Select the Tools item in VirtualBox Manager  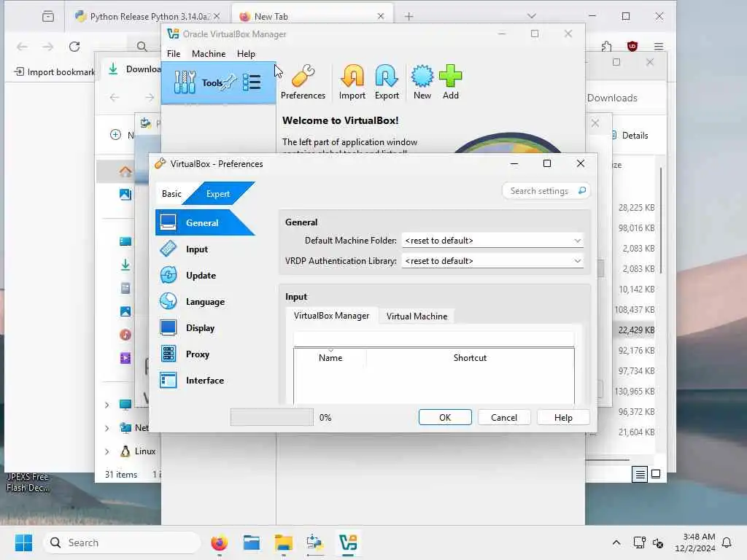pyautogui.click(x=218, y=83)
